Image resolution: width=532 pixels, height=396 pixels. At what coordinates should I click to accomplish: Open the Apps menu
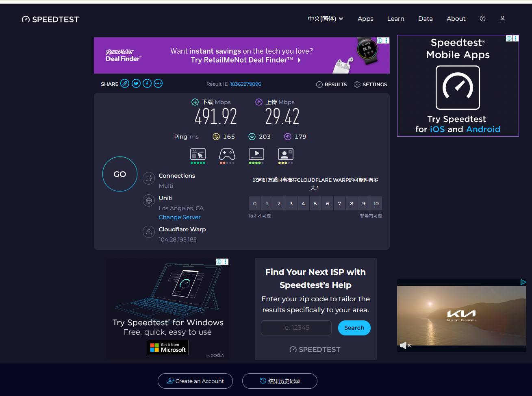[x=365, y=19]
